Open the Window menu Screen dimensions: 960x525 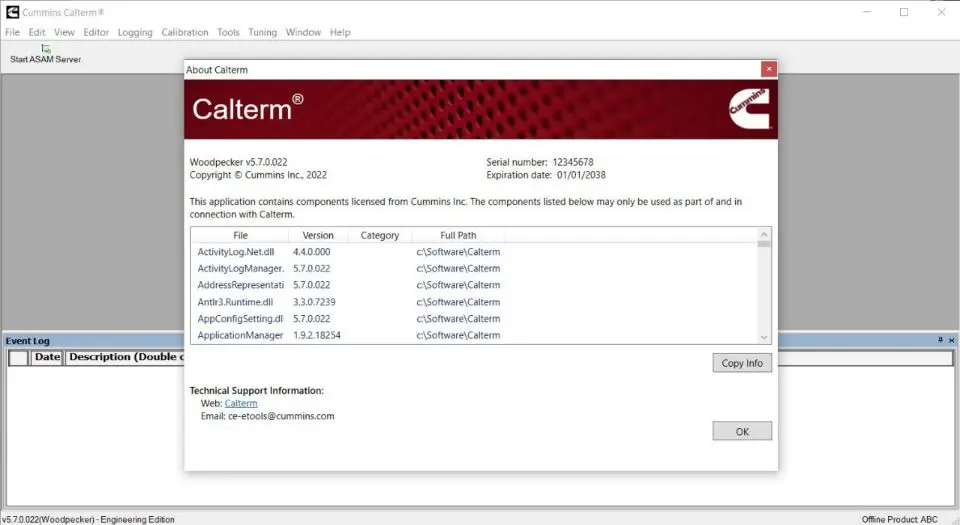pyautogui.click(x=303, y=32)
